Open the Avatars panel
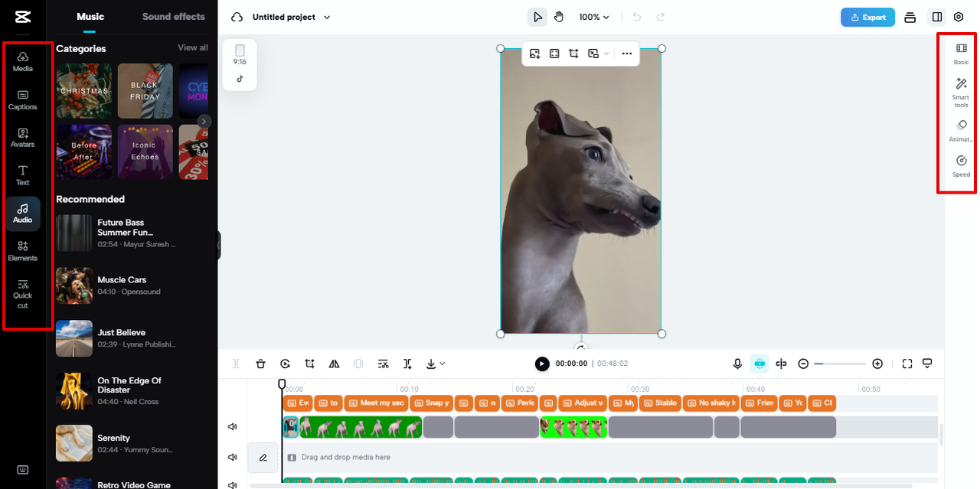Screen dimensions: 980x489 tap(22, 139)
